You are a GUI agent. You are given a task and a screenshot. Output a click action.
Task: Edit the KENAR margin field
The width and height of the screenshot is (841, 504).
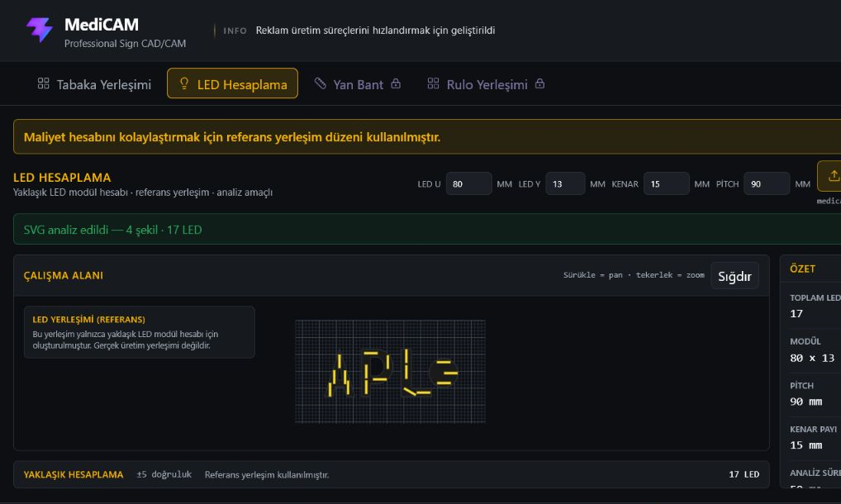click(x=666, y=184)
